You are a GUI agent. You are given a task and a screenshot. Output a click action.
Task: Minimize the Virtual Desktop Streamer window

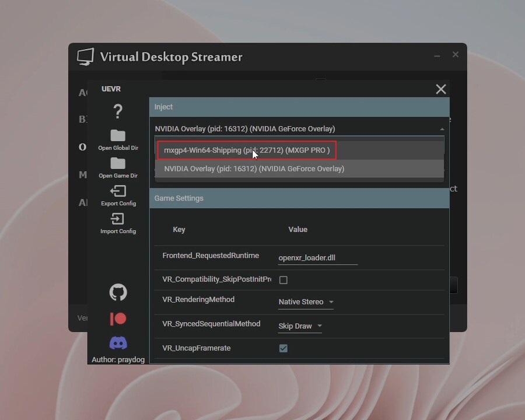click(437, 55)
